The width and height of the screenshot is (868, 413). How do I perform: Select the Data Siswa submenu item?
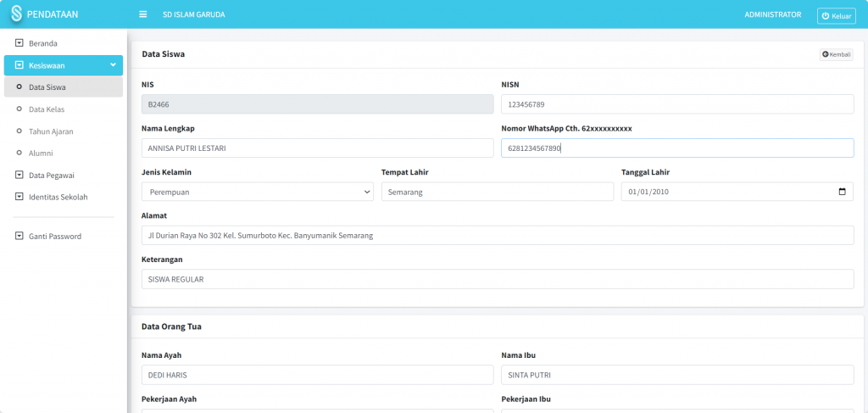click(x=64, y=87)
